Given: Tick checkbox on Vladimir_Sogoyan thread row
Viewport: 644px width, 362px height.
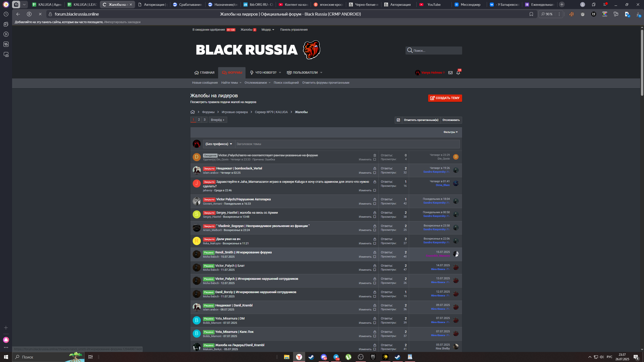Looking at the screenshot, I should (375, 230).
